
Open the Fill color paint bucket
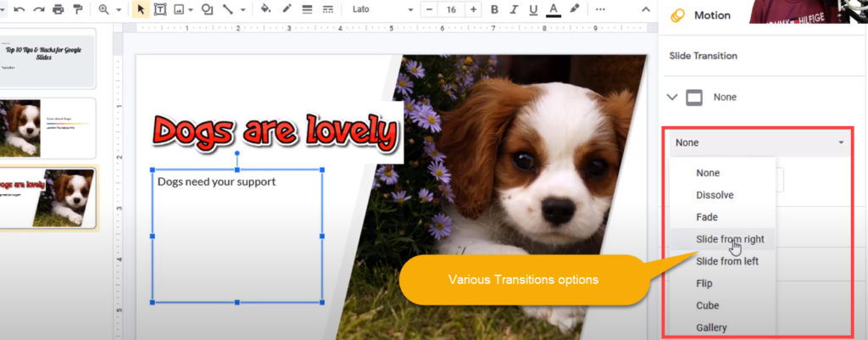[265, 9]
